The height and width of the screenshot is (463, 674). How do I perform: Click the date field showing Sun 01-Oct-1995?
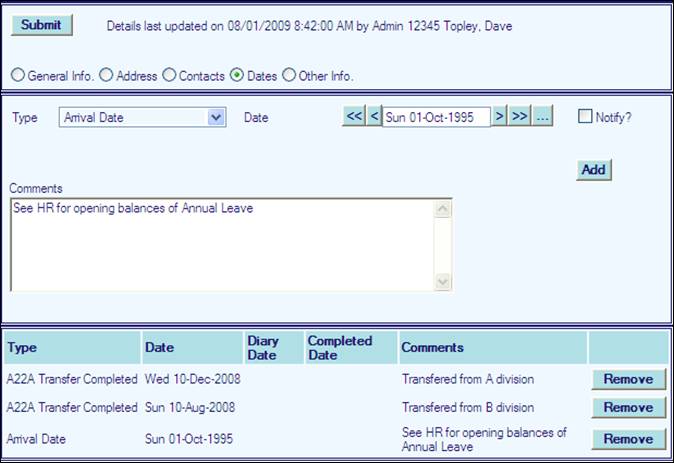(436, 117)
